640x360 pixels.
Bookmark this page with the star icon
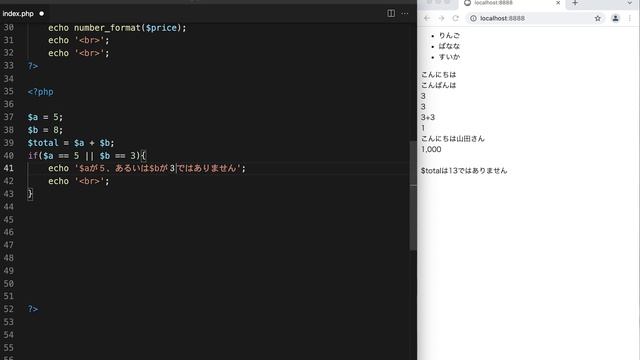click(x=598, y=18)
